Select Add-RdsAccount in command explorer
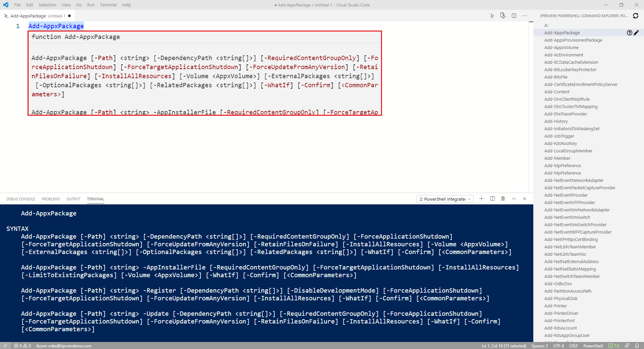Viewport: 644px width, 349px height. coord(560,328)
